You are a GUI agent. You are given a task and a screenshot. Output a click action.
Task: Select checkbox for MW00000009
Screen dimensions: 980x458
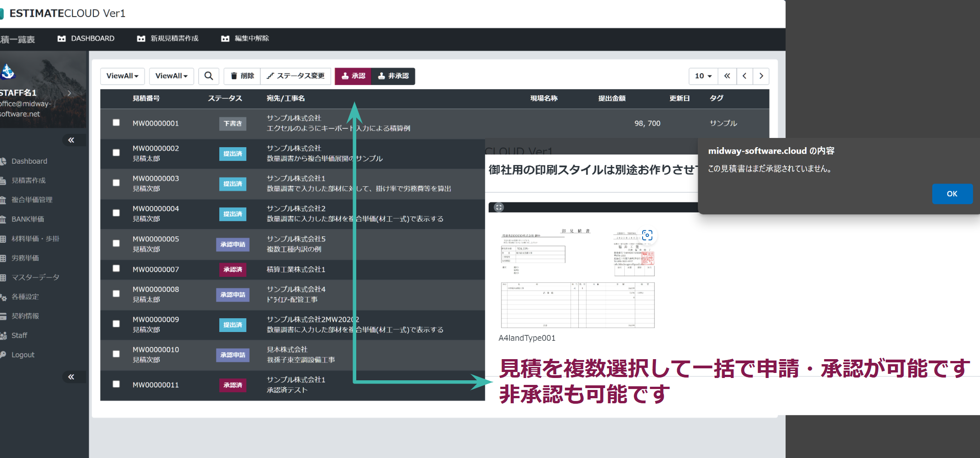(x=116, y=324)
